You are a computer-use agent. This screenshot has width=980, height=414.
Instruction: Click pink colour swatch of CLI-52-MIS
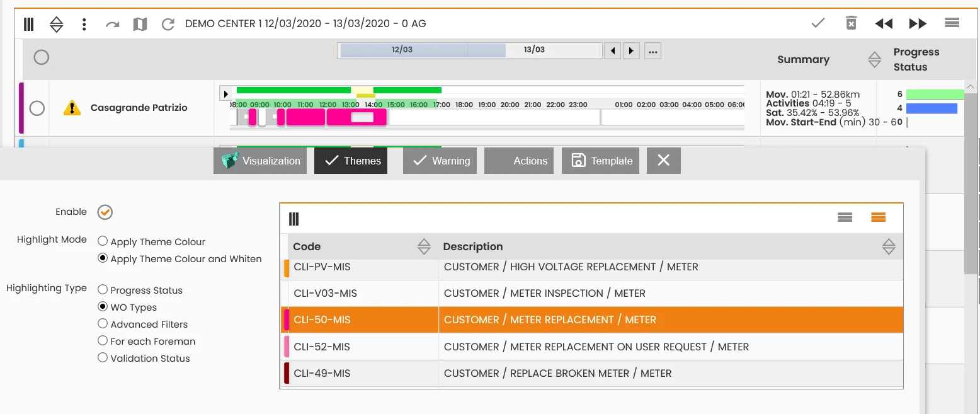point(287,347)
